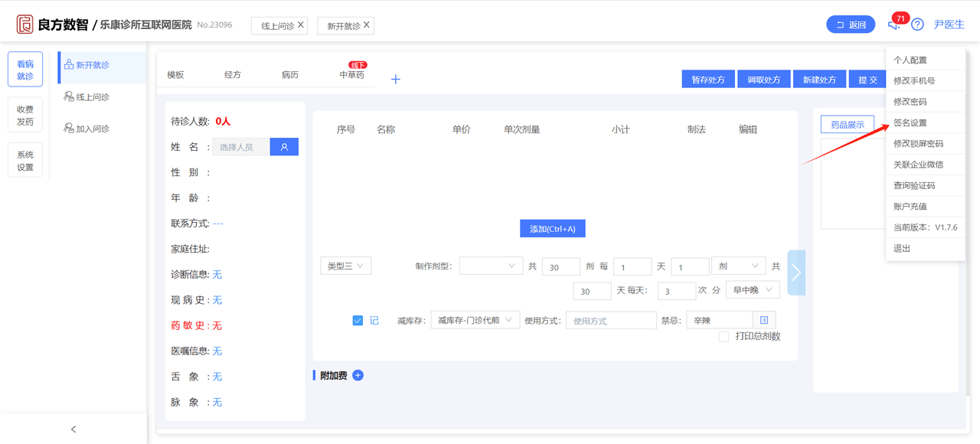Choose 个人配置 from the user menu

tap(910, 60)
